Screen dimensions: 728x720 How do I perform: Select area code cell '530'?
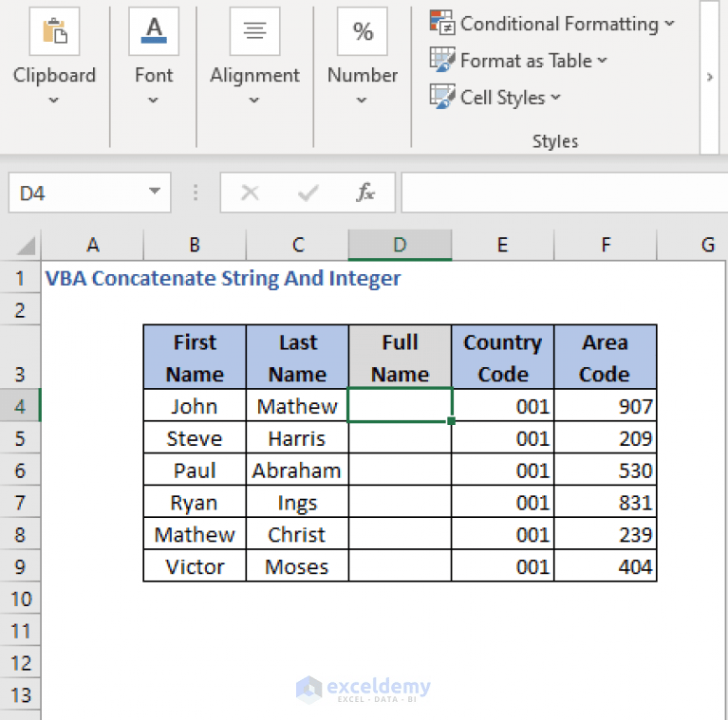click(606, 470)
